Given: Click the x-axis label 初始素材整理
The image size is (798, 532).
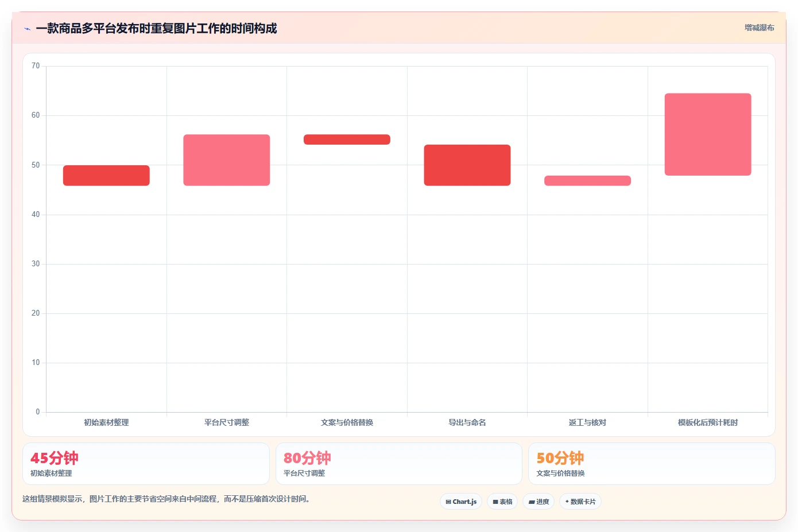Looking at the screenshot, I should point(106,422).
